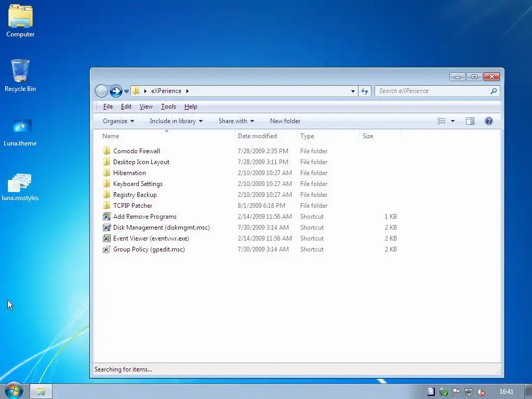Click the muted volume tray icon
This screenshot has width=532, height=399.
481,392
